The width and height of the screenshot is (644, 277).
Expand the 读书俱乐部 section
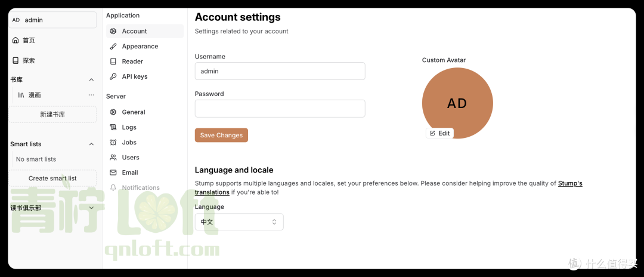[92, 208]
